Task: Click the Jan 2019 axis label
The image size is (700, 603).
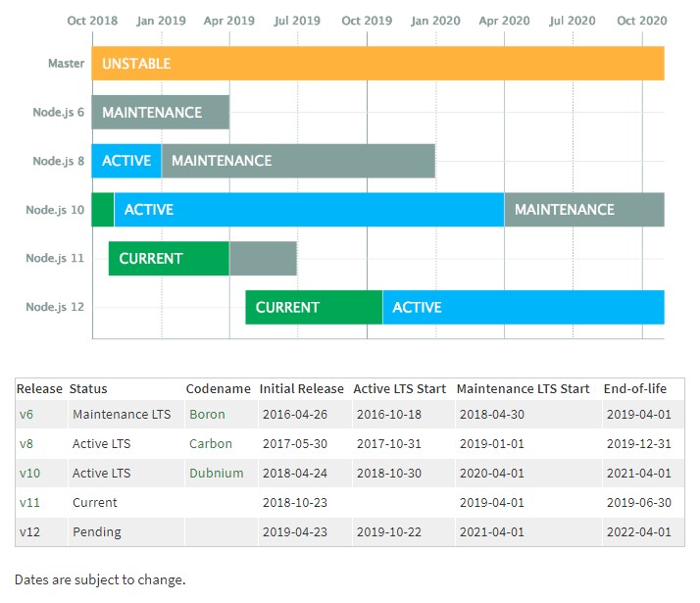Action: pyautogui.click(x=161, y=21)
